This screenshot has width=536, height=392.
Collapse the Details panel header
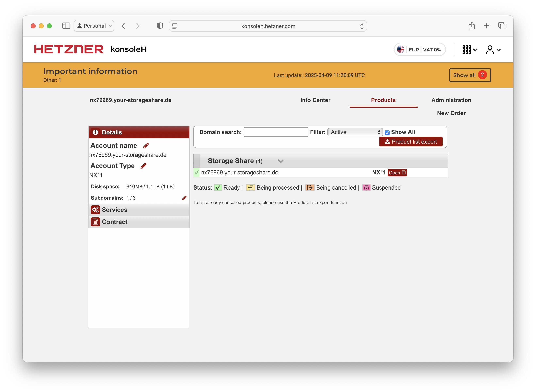coord(139,132)
